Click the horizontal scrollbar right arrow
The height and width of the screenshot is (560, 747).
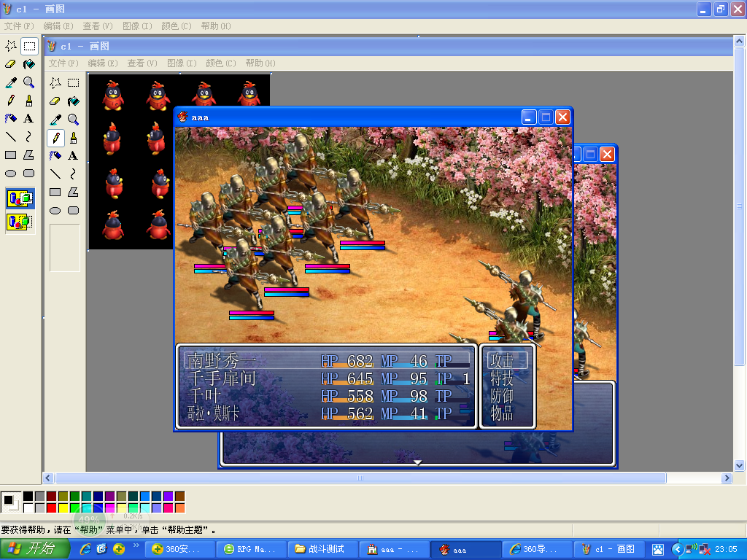727,478
